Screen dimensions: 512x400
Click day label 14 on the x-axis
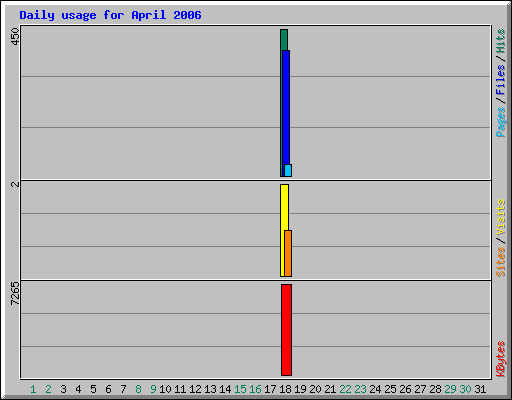pos(225,389)
